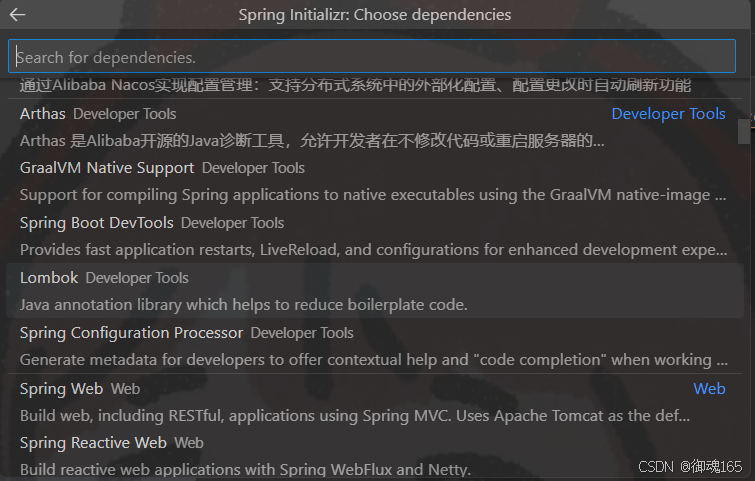Click the blue 'Web' group label
The width and height of the screenshot is (755, 481).
pos(709,389)
